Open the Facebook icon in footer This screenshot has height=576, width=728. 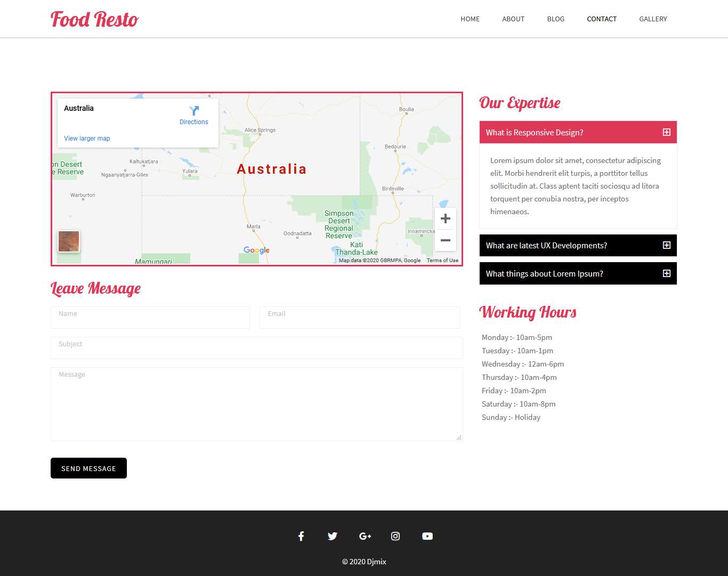(301, 536)
